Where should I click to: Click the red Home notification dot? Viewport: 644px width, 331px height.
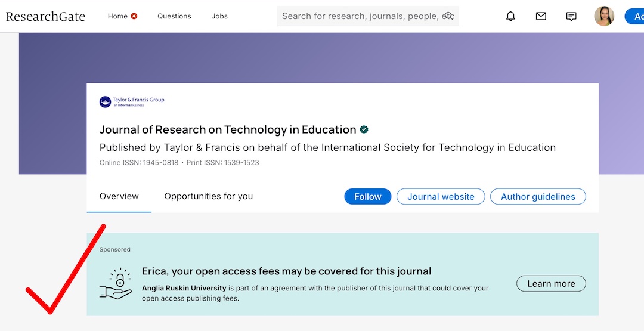coord(134,17)
